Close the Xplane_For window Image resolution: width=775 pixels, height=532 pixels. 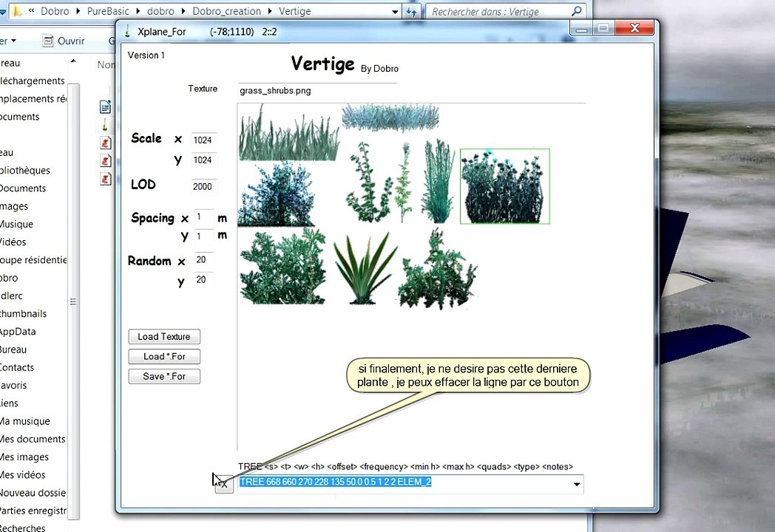(634, 28)
